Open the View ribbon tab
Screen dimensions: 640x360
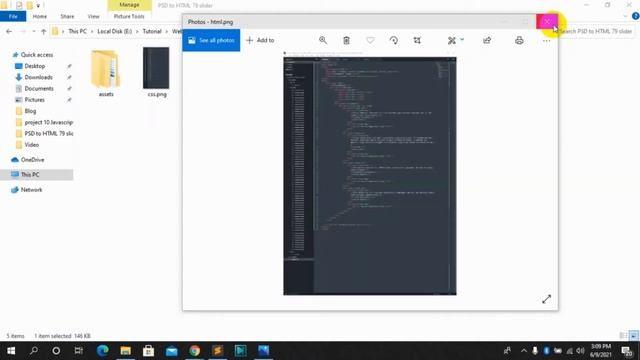click(93, 16)
